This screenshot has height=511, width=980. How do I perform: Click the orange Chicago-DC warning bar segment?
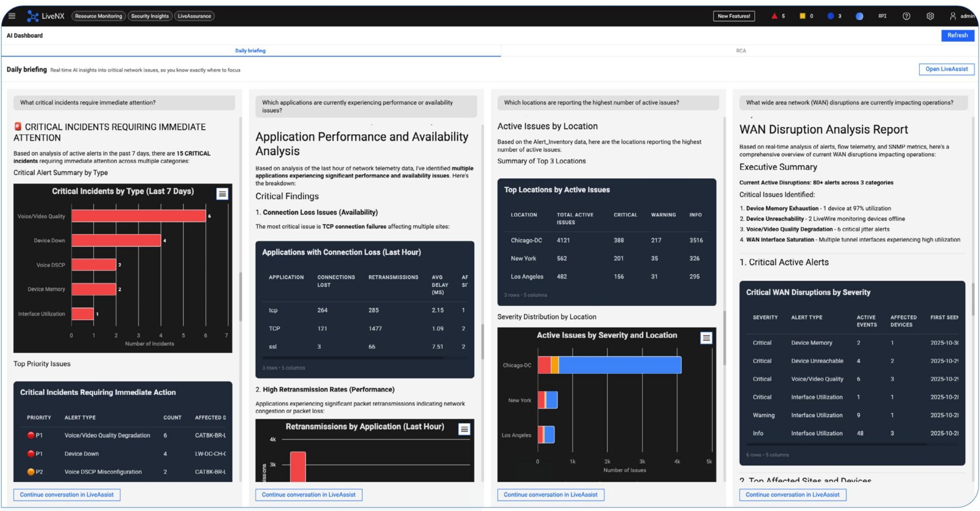pyautogui.click(x=555, y=365)
